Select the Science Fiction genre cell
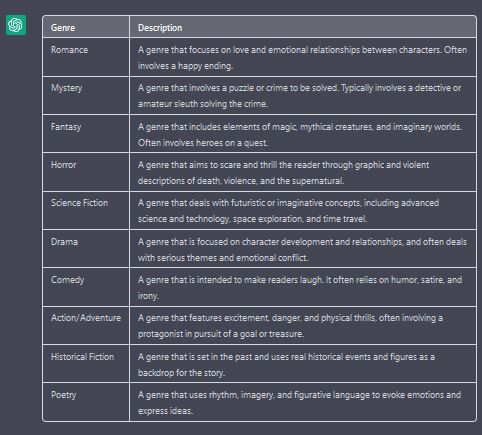482x435 pixels. click(x=86, y=211)
